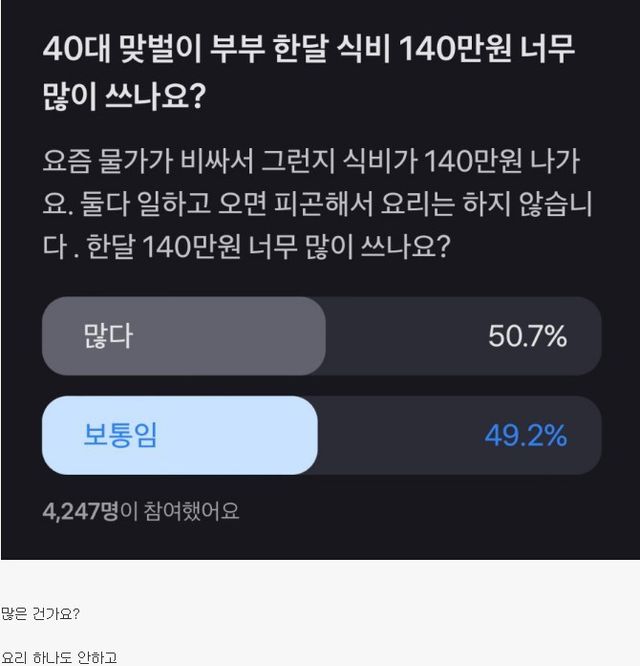Image resolution: width=640 pixels, height=666 pixels.
Task: Click the blue 49.2% result percentage
Action: point(525,436)
